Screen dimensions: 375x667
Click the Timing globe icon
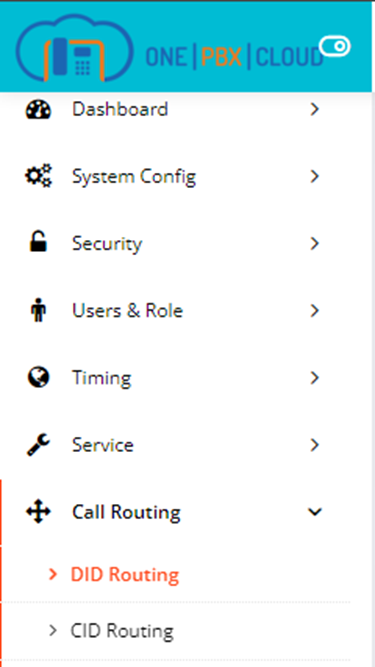click(x=38, y=377)
